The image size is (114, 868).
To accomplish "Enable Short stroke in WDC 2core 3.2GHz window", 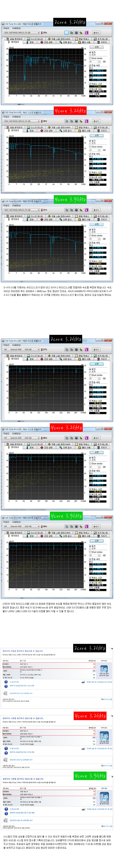I will [x=96, y=58].
